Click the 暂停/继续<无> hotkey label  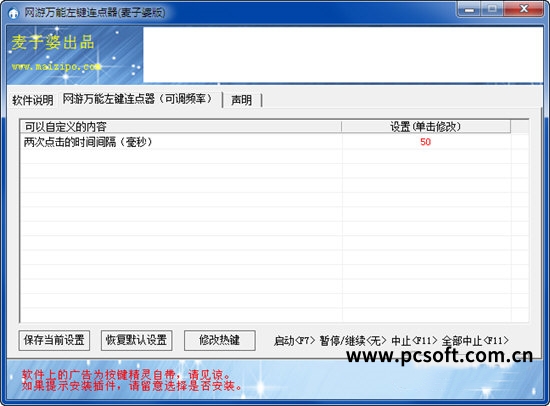[x=353, y=341]
